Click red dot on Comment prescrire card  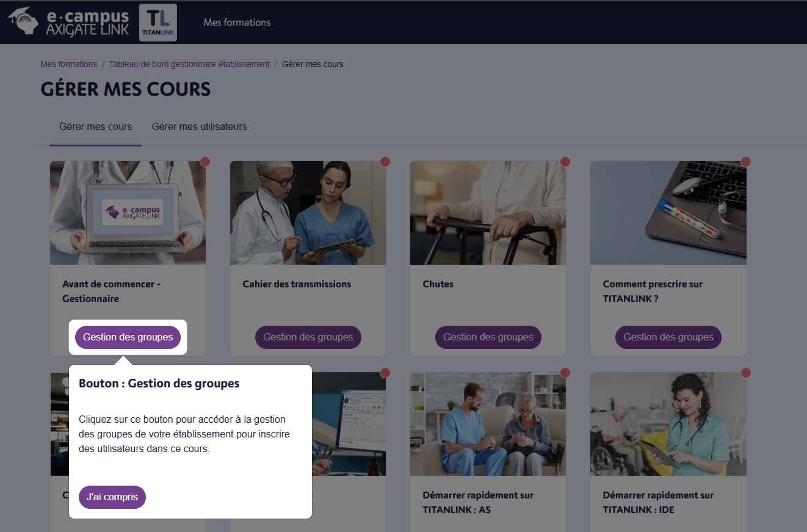coord(745,162)
